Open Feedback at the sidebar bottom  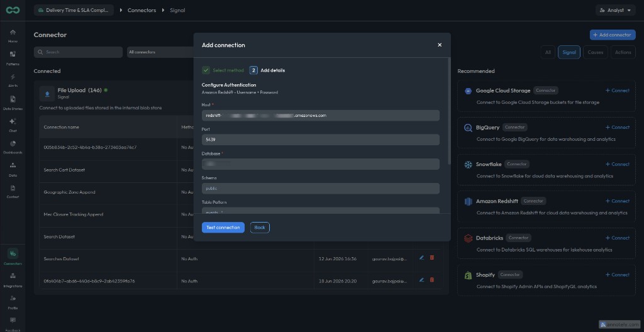coord(13,324)
